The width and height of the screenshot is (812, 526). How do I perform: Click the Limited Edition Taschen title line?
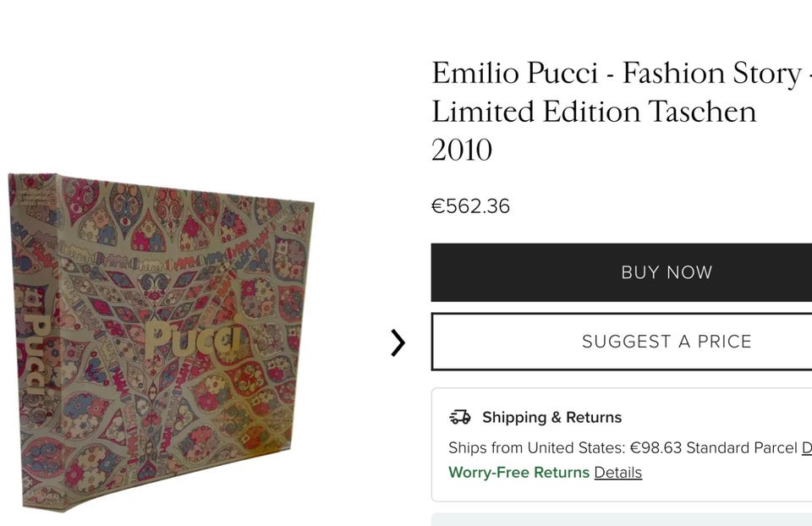tap(594, 112)
